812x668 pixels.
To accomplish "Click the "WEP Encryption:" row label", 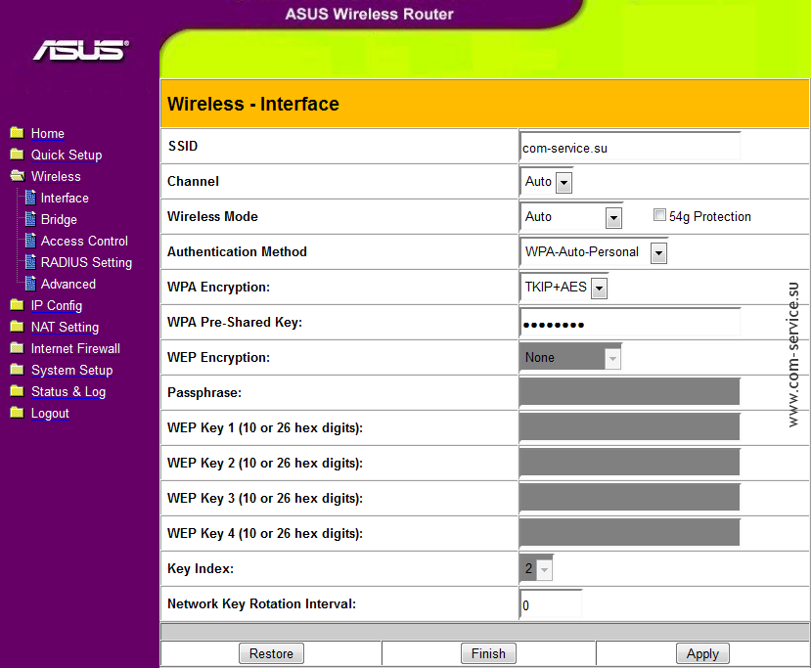I will tap(218, 357).
